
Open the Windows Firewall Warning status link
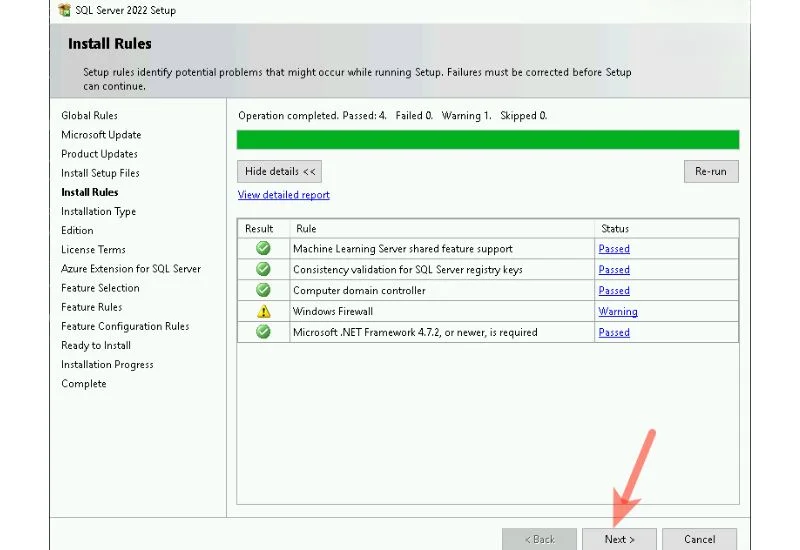[x=618, y=312]
